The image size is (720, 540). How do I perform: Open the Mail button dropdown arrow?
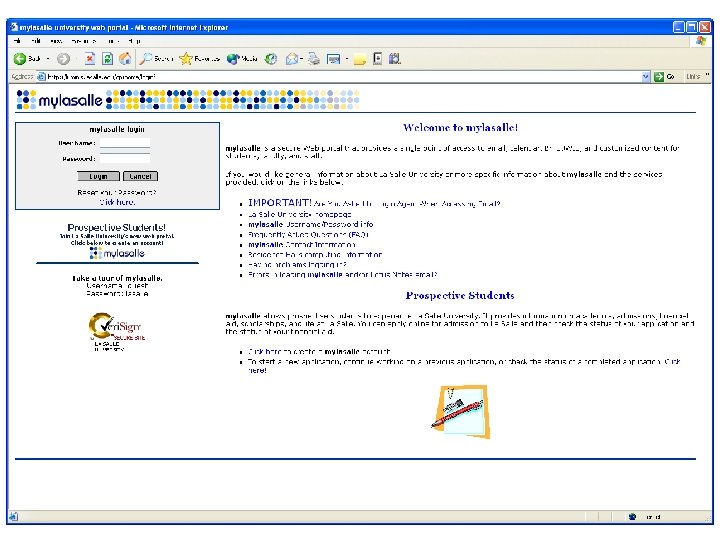click(301, 59)
